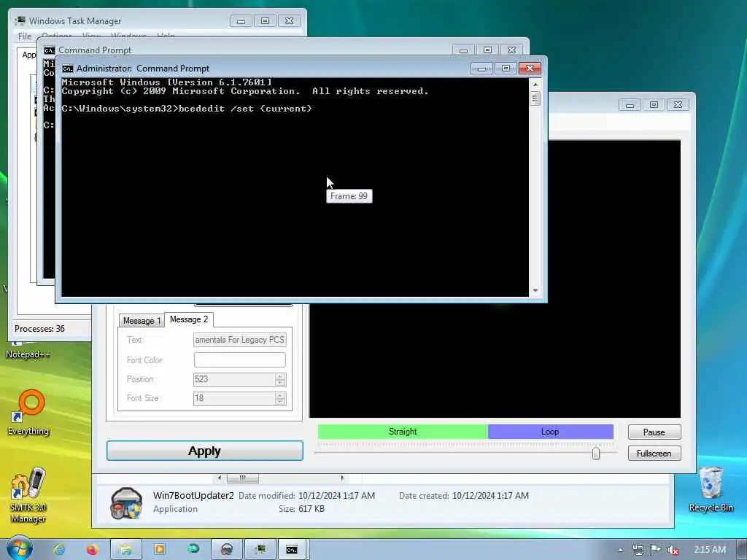This screenshot has width=747, height=560.
Task: Open the Action Center flag icon
Action: 656,550
